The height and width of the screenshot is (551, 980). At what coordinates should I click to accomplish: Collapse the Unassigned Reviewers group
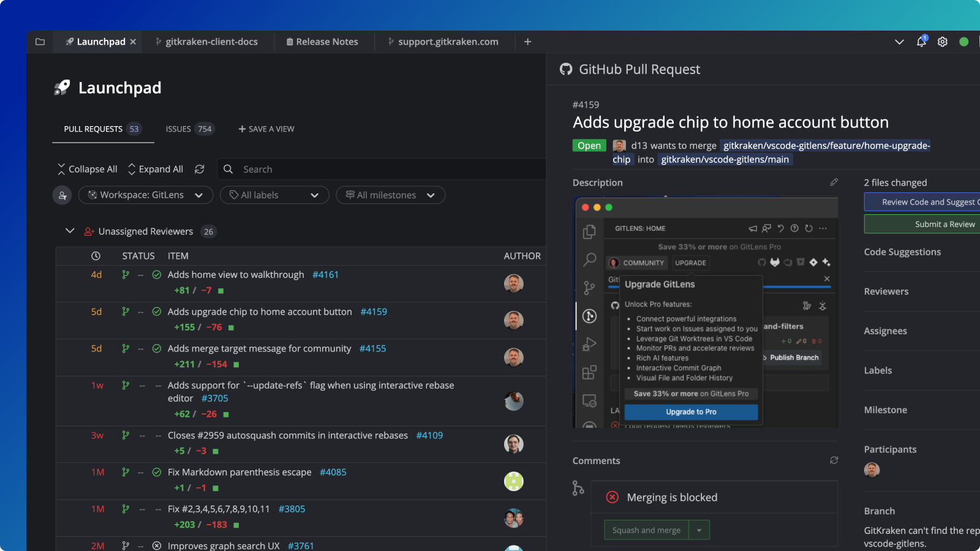point(70,231)
